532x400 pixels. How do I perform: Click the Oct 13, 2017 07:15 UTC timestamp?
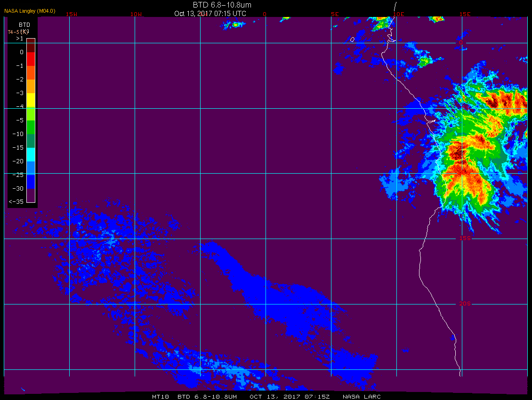[210, 14]
